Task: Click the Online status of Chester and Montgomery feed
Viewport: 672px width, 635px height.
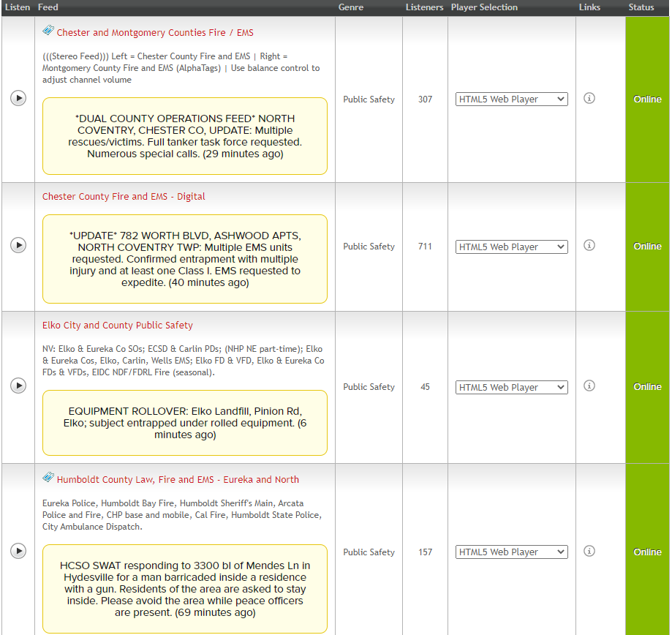Action: coord(647,99)
